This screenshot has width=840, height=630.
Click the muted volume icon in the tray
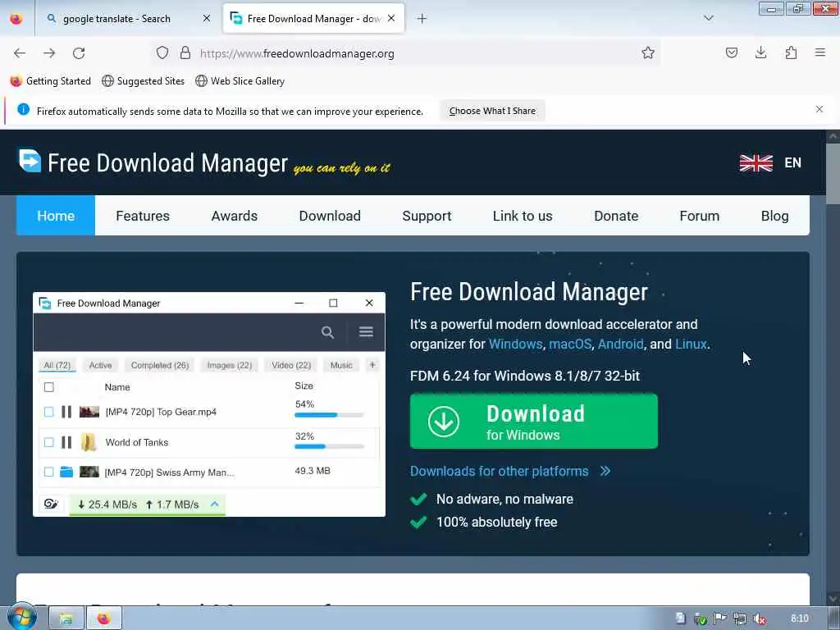759,619
